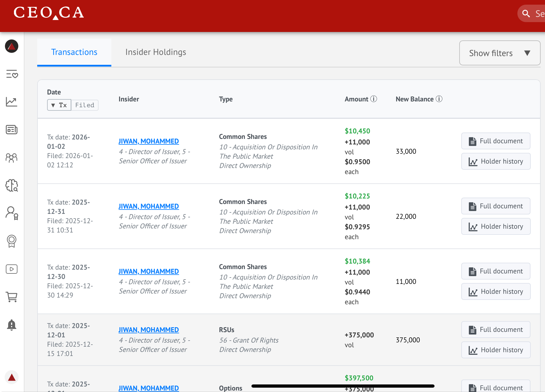Open the video player sidebar icon
545x392 pixels.
tap(12, 269)
